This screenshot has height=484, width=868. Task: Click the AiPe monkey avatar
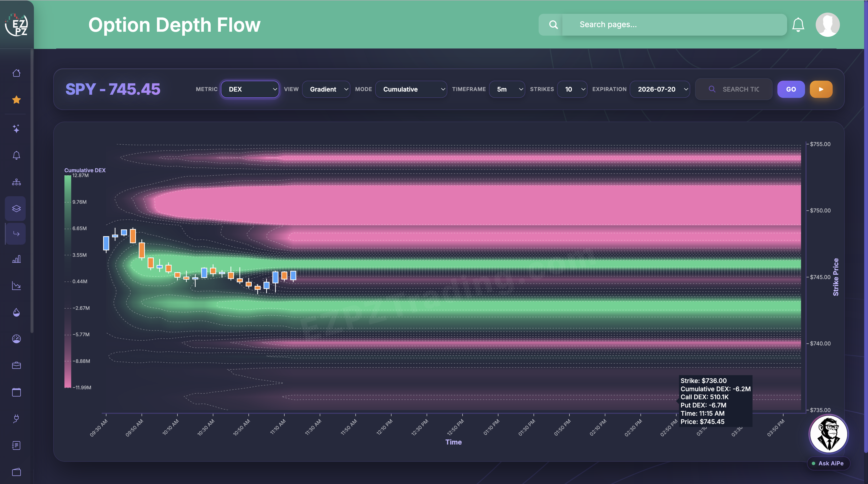click(829, 434)
